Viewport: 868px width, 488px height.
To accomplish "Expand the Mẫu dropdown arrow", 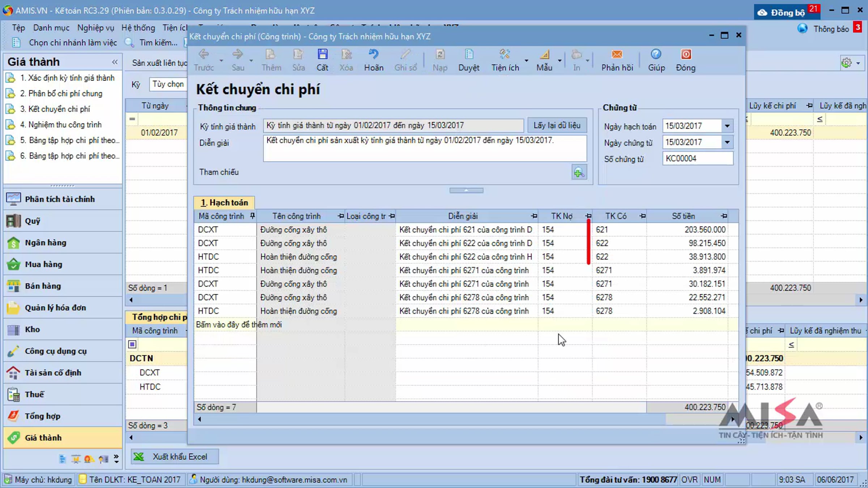I will (x=559, y=60).
